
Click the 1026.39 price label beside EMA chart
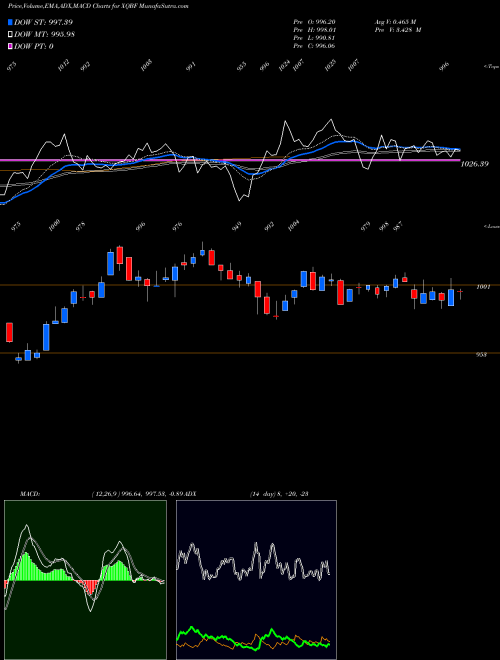point(474,164)
